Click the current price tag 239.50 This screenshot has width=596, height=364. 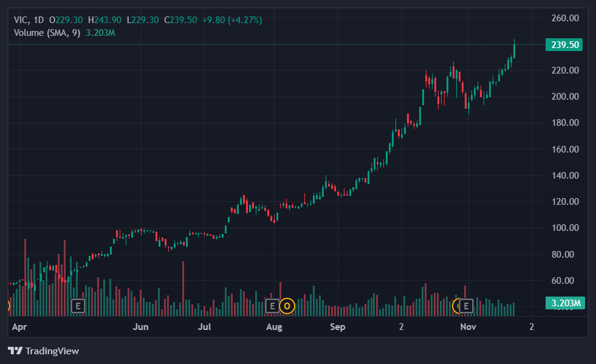click(564, 44)
